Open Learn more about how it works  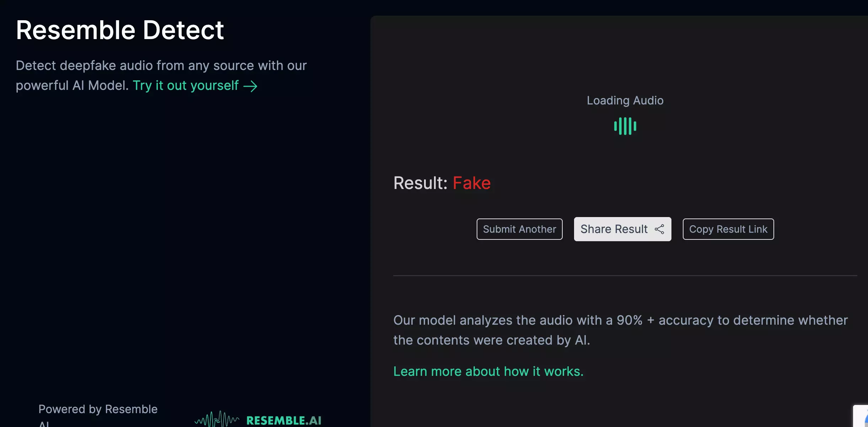(x=488, y=371)
